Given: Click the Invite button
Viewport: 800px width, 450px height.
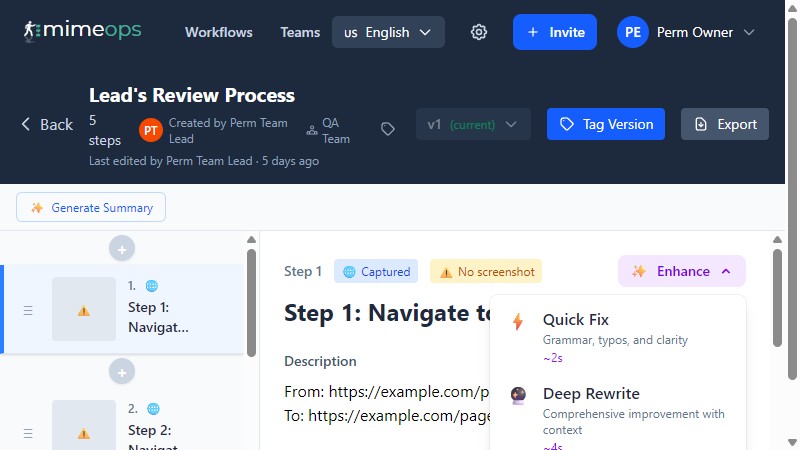Looking at the screenshot, I should coord(555,32).
